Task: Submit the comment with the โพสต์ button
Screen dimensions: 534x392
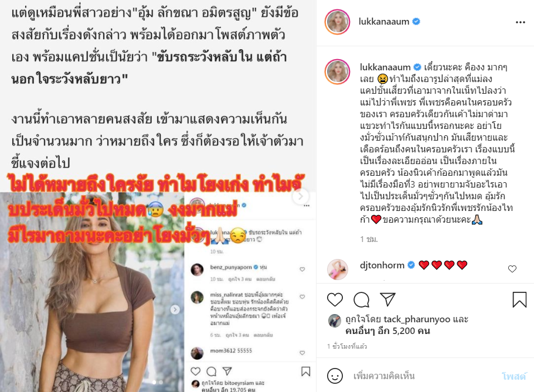Action: (x=514, y=376)
